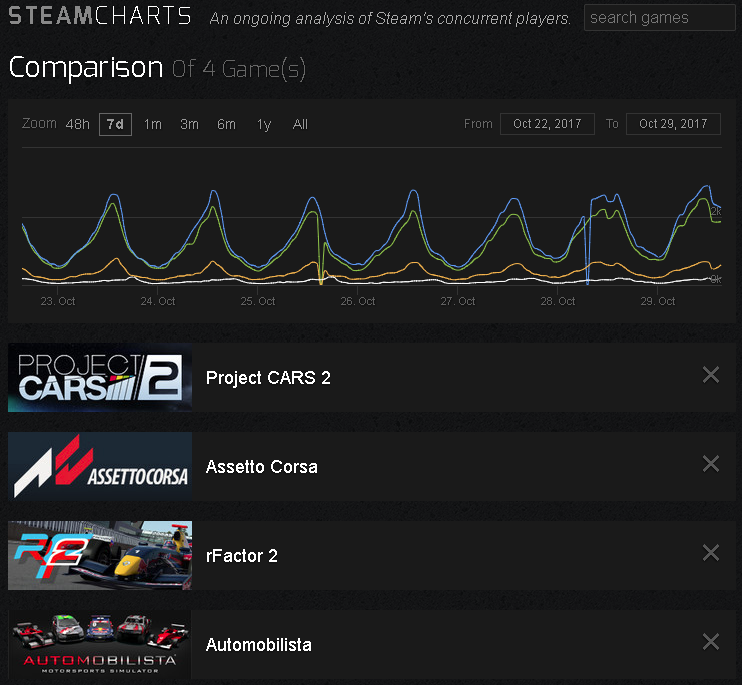Open the Automobilista banner image
This screenshot has height=685, width=742.
click(x=99, y=645)
